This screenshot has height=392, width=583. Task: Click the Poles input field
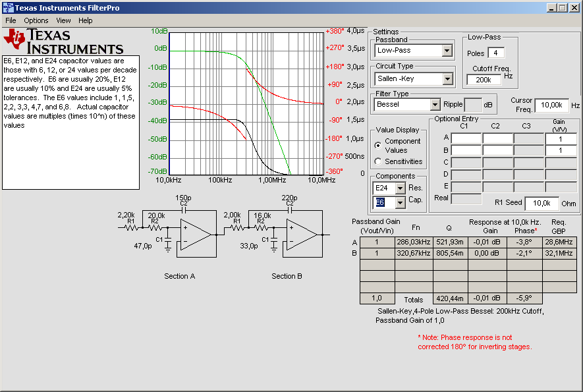[x=496, y=53]
